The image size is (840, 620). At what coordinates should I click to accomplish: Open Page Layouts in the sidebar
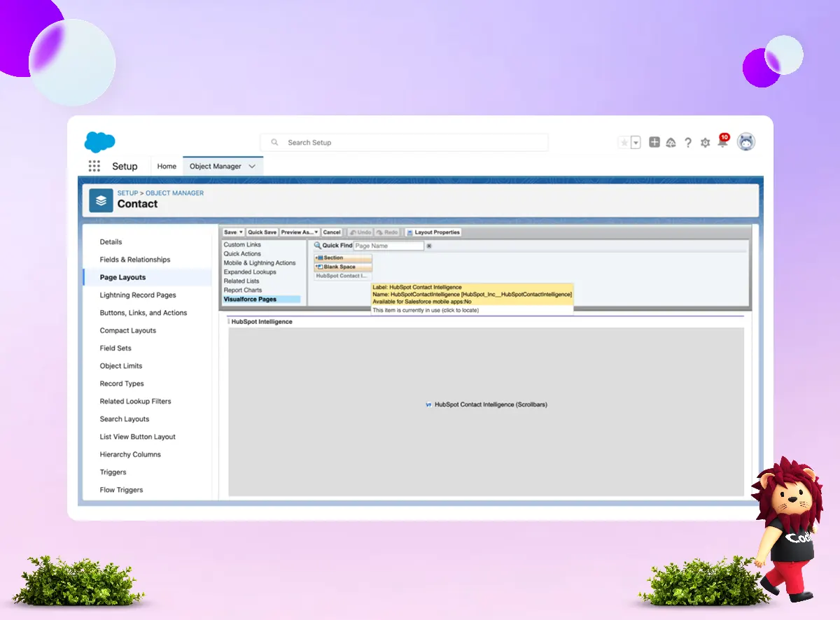pyautogui.click(x=147, y=278)
